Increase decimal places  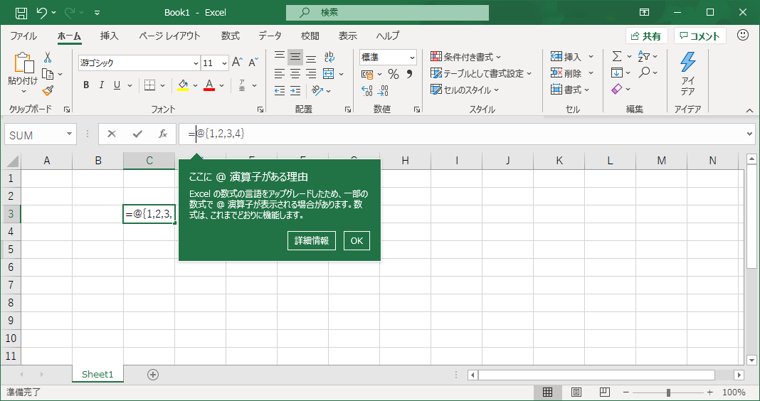(367, 91)
